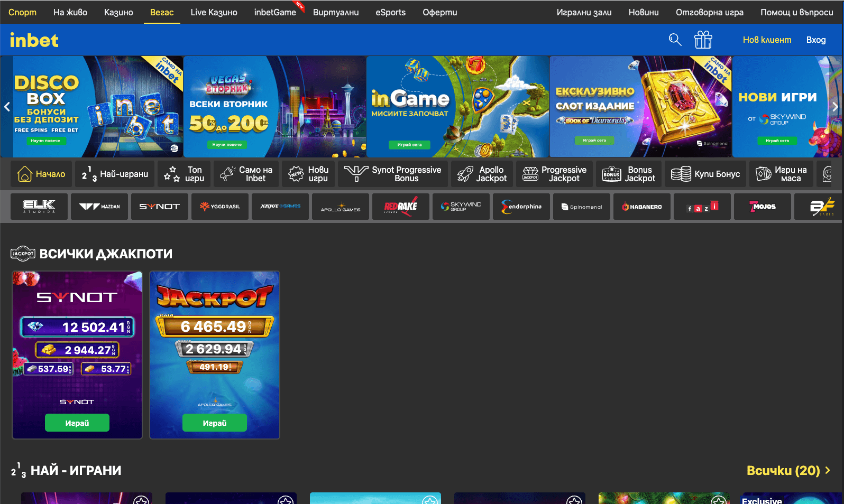844x504 pixels.
Task: Open the Казино top menu item
Action: (x=118, y=12)
